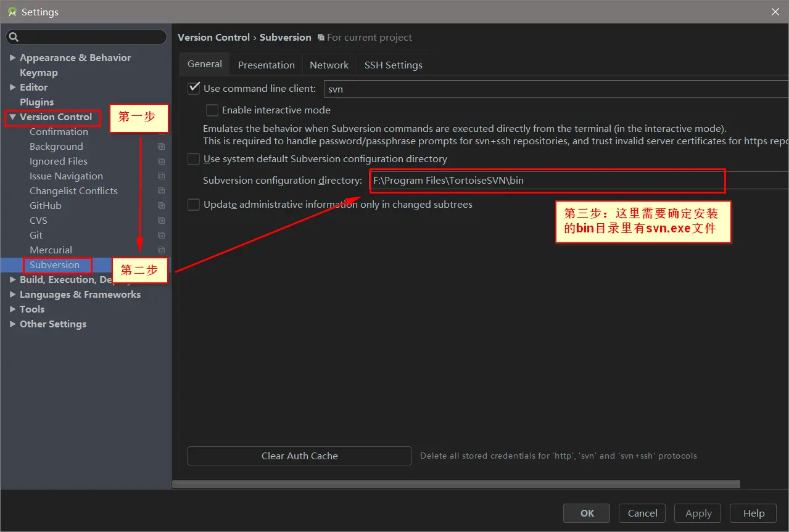Click the Cancel button
The image size is (789, 532).
(642, 513)
